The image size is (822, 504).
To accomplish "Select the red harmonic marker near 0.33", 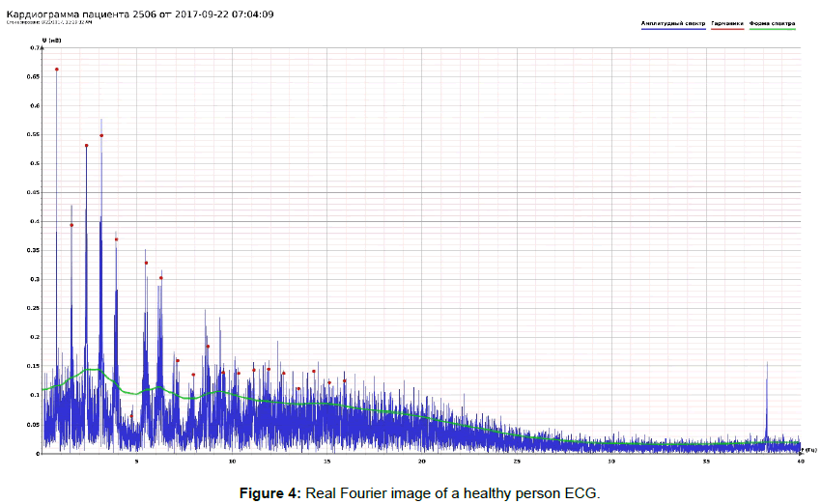I will 147,263.
